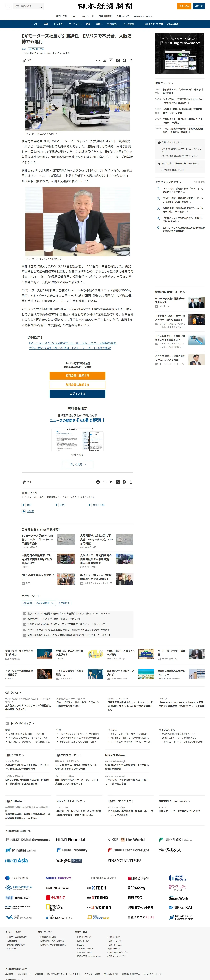The width and height of the screenshot is (210, 980).
Task: Open share options icon below headline
Action: (x=131, y=60)
